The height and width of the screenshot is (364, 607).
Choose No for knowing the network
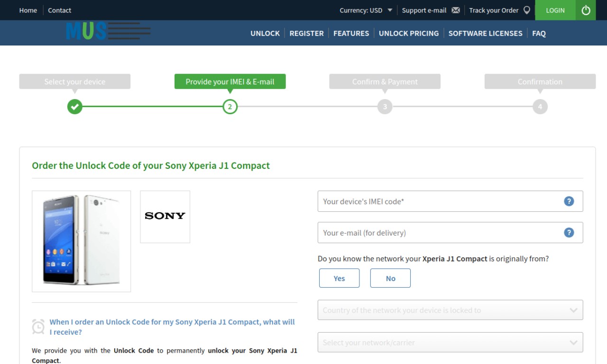[390, 278]
